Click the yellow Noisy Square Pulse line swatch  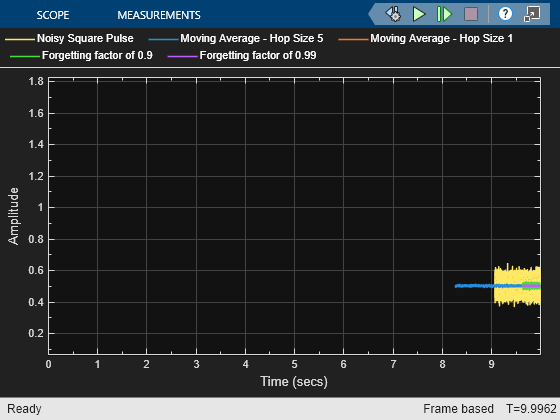tap(20, 39)
